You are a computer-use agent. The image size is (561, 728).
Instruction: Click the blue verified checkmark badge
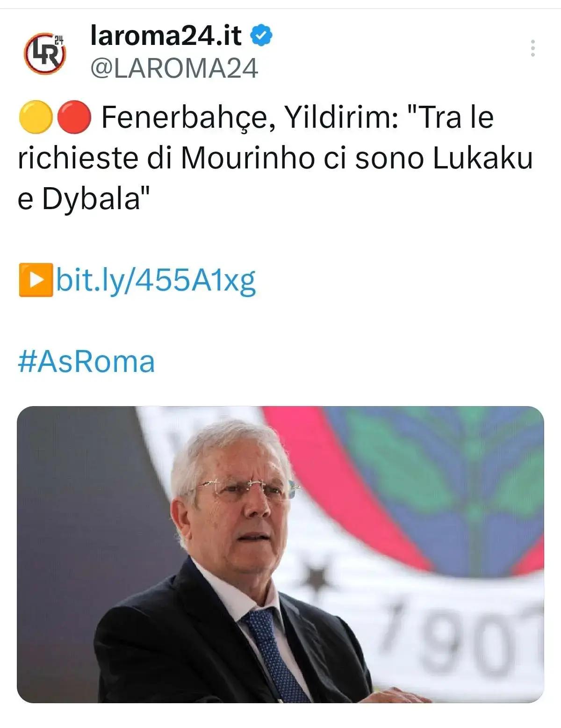[x=262, y=36]
